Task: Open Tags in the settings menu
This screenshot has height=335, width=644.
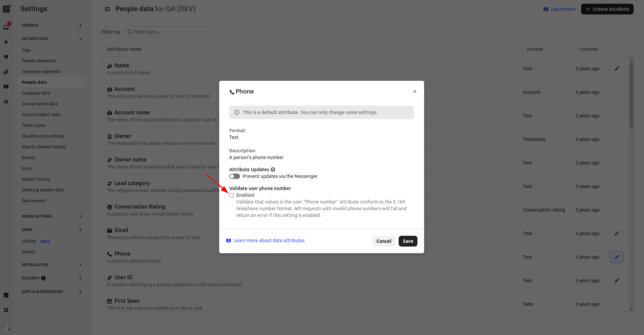Action: pyautogui.click(x=26, y=50)
